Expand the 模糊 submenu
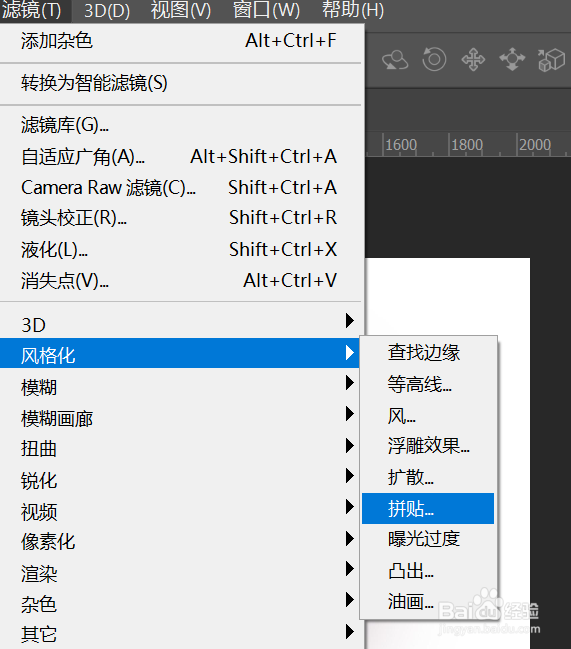Screen dimensions: 571x649 181,385
